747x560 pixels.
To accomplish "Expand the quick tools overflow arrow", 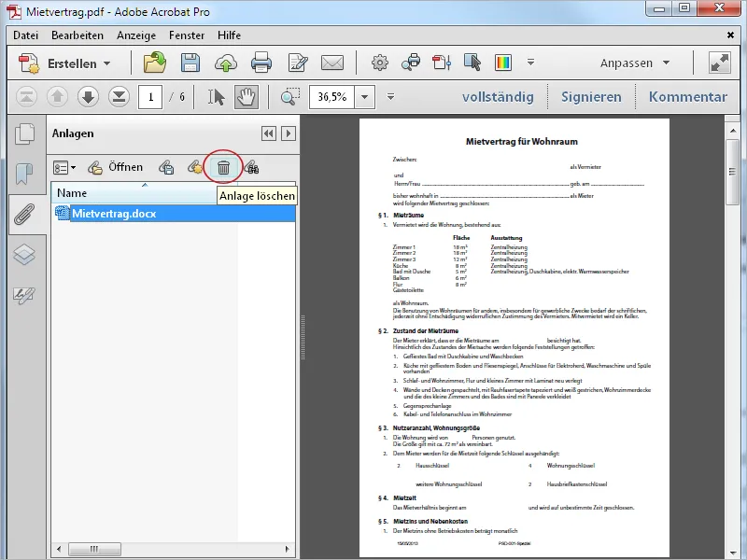I will [x=530, y=63].
